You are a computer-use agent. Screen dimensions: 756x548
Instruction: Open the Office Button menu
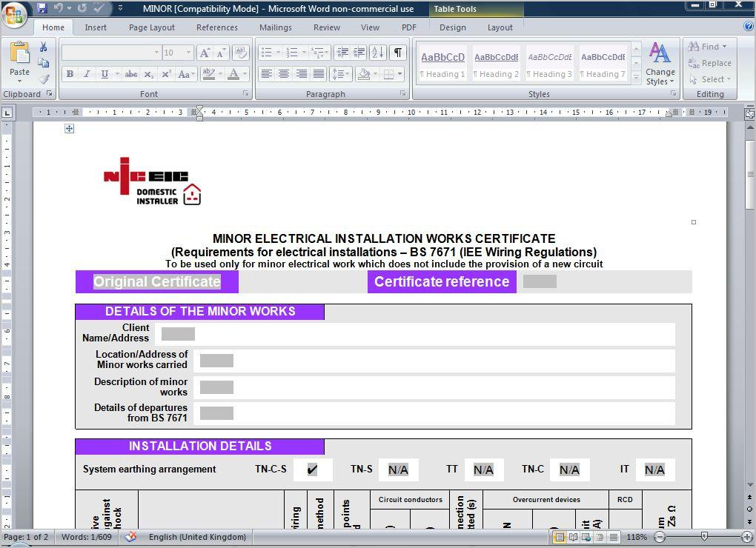coord(13,13)
